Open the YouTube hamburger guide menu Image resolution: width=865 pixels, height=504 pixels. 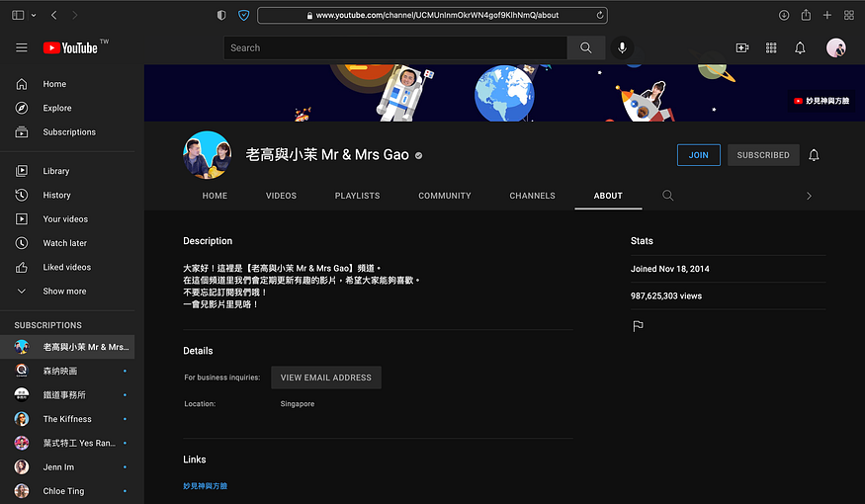point(22,48)
